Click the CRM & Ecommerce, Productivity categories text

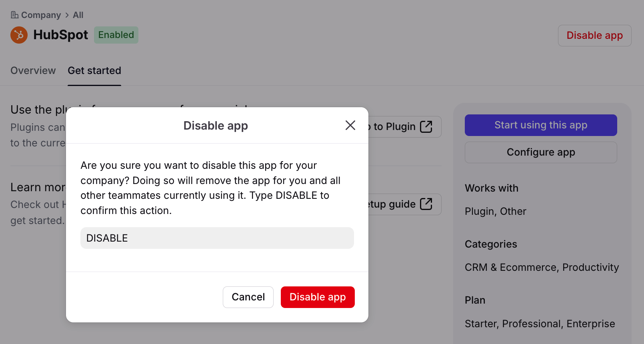click(x=542, y=267)
